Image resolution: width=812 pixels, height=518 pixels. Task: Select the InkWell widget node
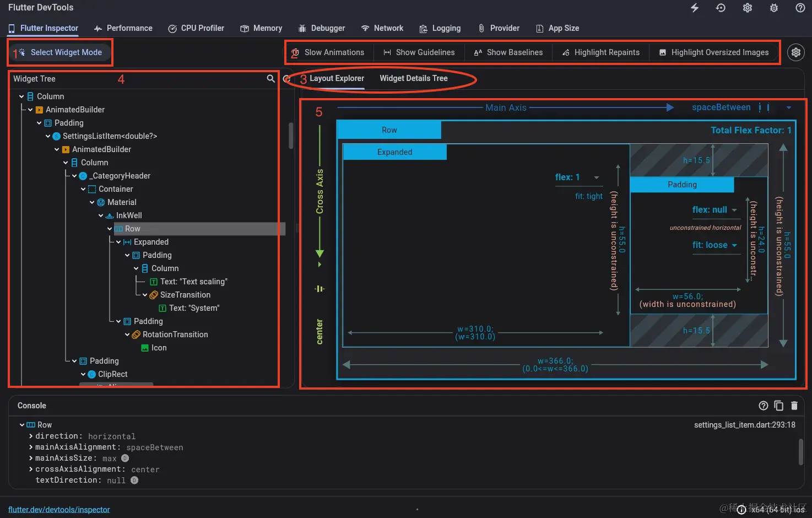[x=123, y=215]
